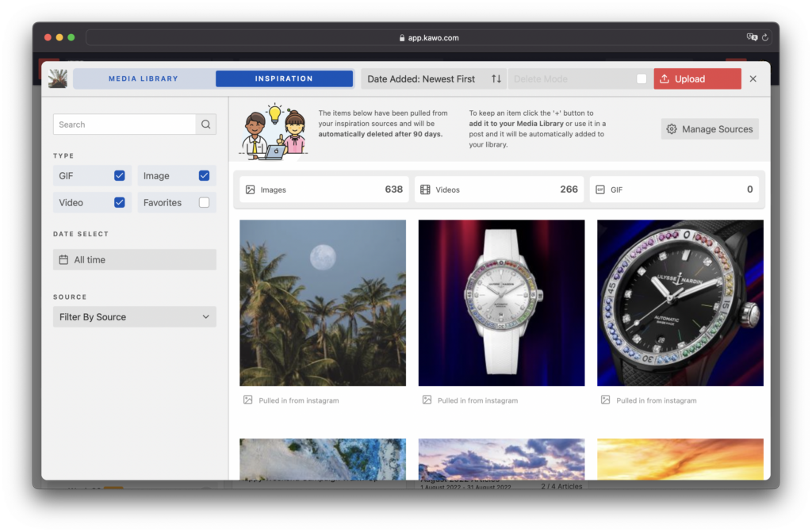Select the GIF count card
This screenshot has height=532, width=812.
tap(674, 189)
